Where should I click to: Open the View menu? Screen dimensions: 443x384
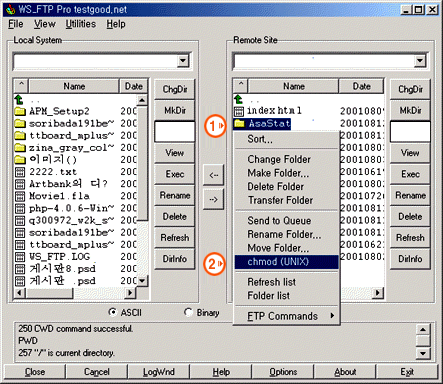click(x=44, y=24)
